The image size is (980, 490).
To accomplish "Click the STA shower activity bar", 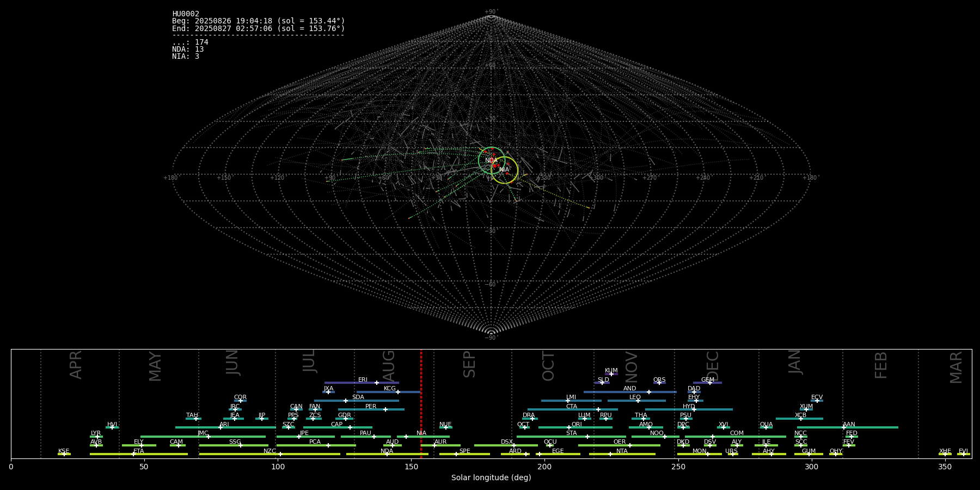I will (x=572, y=437).
